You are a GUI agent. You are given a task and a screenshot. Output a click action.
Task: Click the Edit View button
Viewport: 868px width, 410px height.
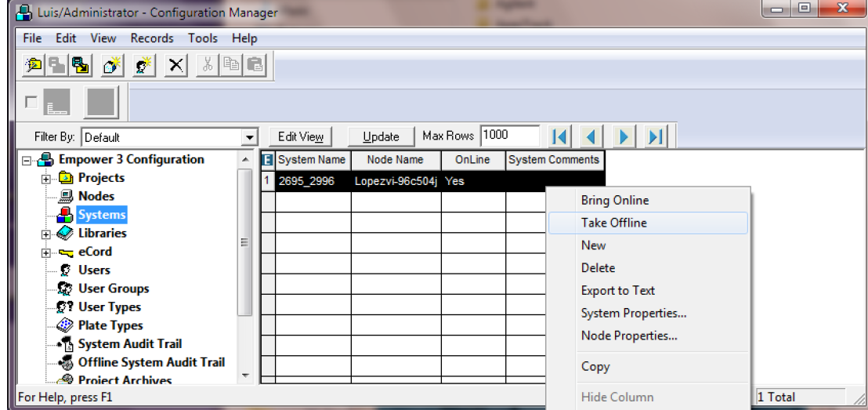[x=301, y=136]
